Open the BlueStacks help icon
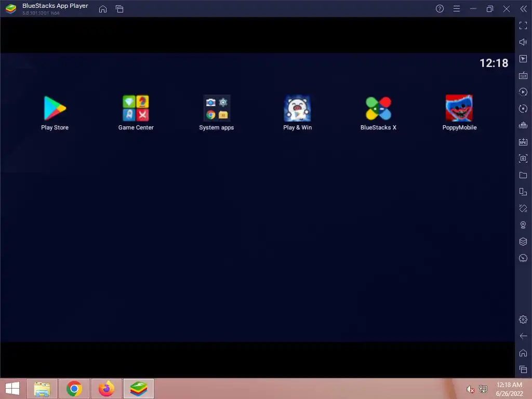Screen dimensions: 532x399 pos(440,9)
